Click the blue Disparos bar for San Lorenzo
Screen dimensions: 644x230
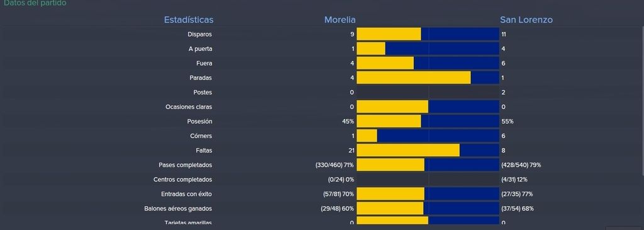coord(460,34)
